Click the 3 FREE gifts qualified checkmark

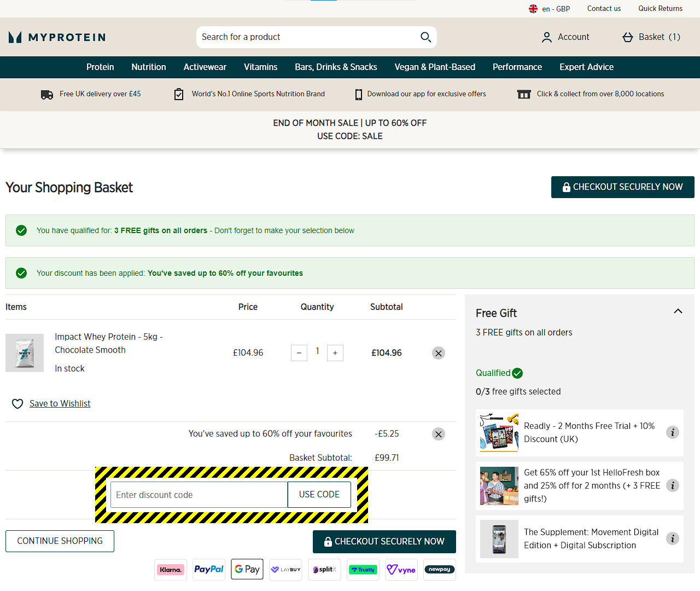(x=21, y=230)
